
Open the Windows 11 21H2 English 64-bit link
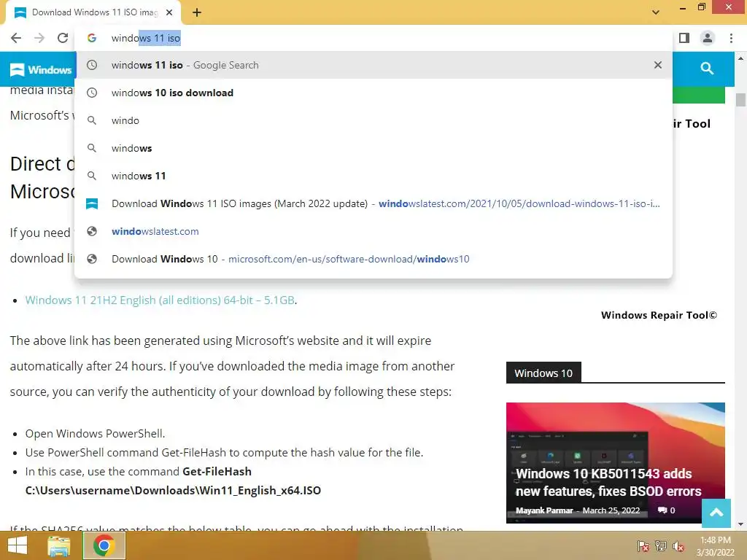coord(160,300)
